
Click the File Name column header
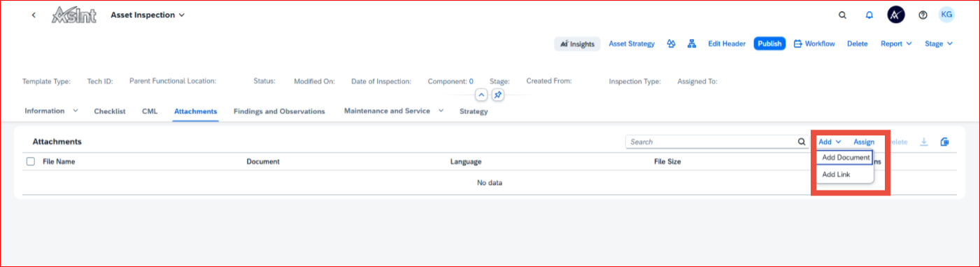click(59, 161)
